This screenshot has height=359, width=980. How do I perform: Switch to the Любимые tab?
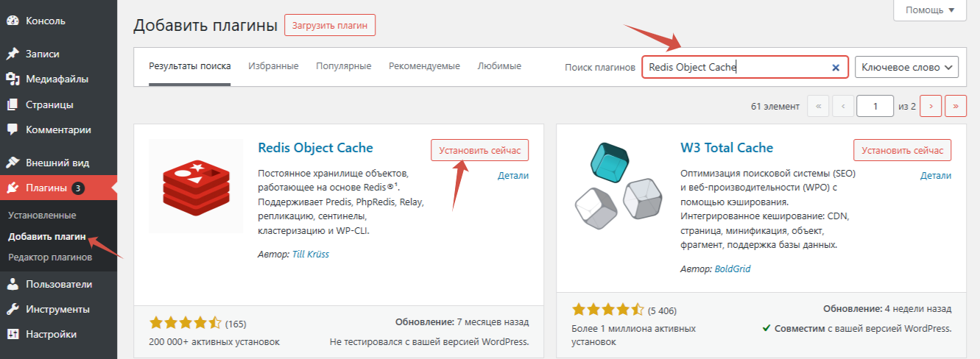(499, 66)
